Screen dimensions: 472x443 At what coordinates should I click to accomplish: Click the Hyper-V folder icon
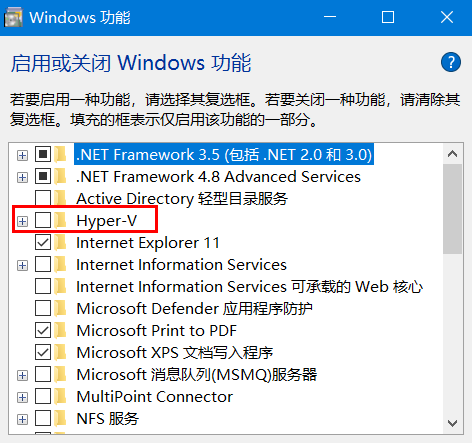click(61, 220)
